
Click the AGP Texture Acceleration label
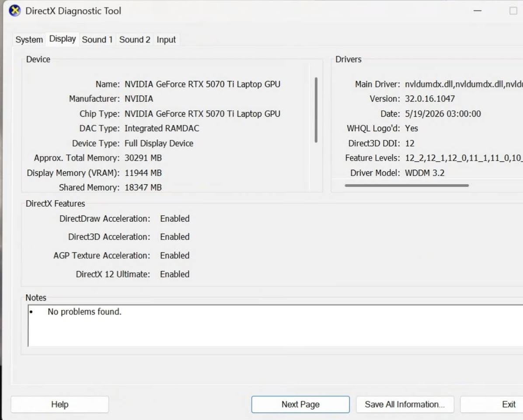102,255
